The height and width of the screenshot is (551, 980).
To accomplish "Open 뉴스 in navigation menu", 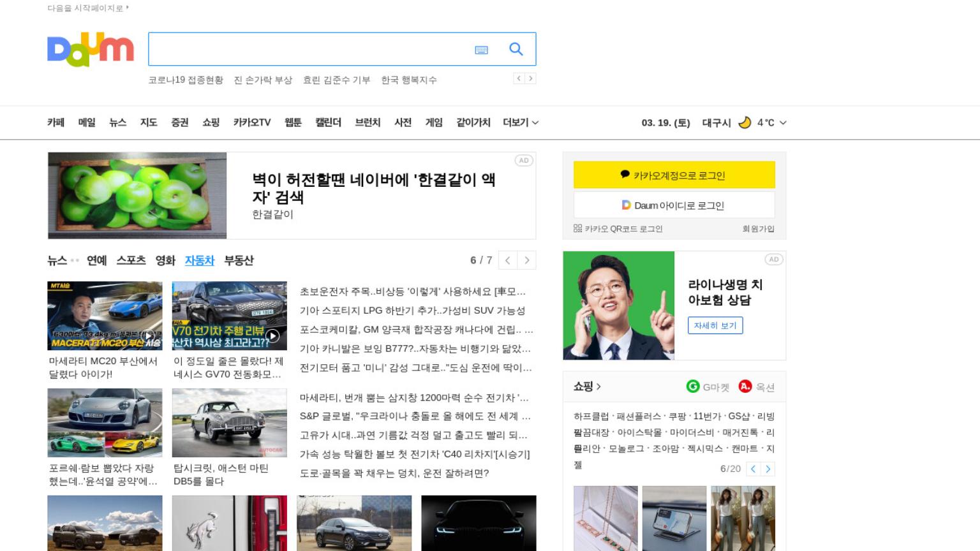I will point(118,122).
